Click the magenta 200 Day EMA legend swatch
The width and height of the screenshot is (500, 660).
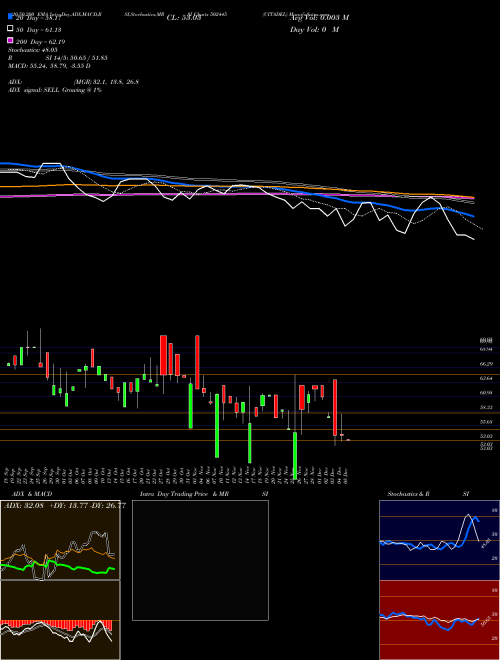[x=10, y=41]
